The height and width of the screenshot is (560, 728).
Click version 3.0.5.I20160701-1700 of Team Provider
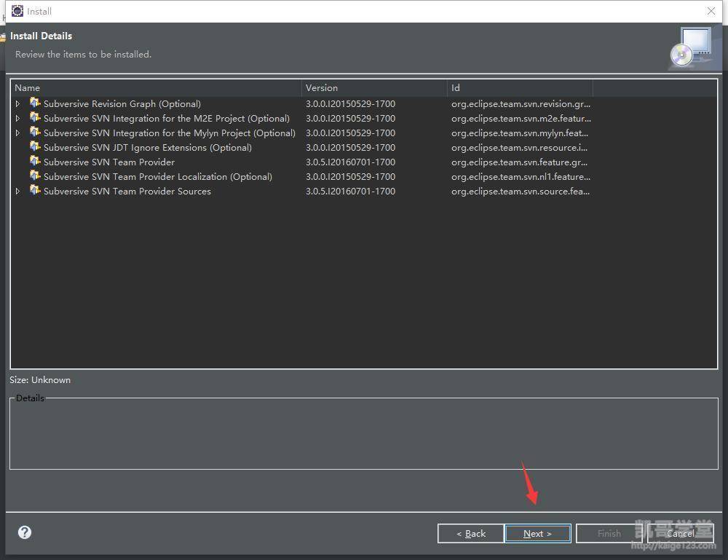[351, 162]
